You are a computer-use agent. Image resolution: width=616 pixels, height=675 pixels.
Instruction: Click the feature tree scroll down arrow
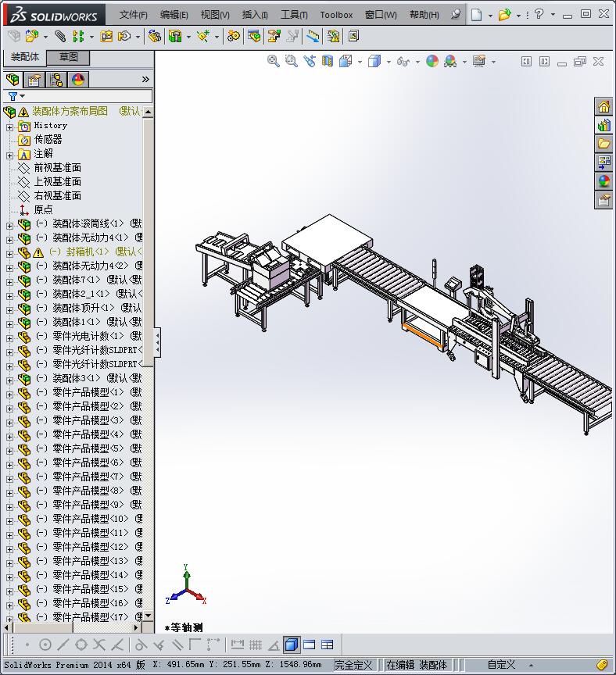149,616
